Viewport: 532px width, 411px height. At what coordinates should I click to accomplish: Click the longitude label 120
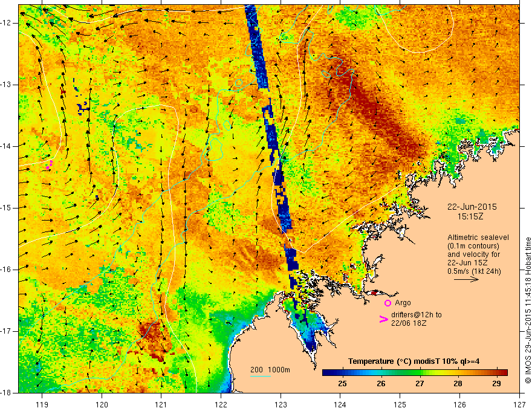[x=102, y=404]
